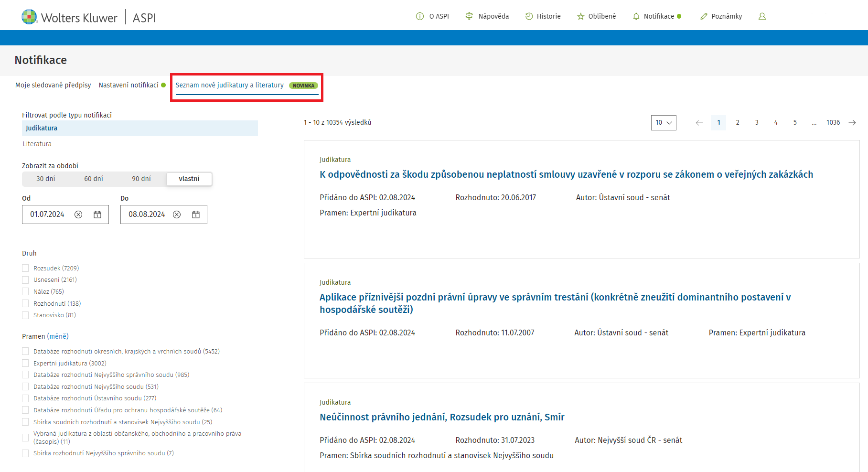Open calendar picker for Od date
Viewport: 868px width, 472px height.
pos(97,215)
